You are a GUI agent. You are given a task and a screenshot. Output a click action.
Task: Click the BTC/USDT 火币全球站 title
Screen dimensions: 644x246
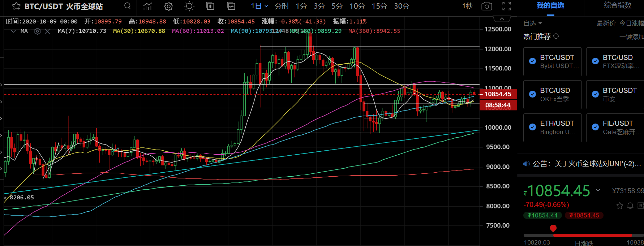64,6
